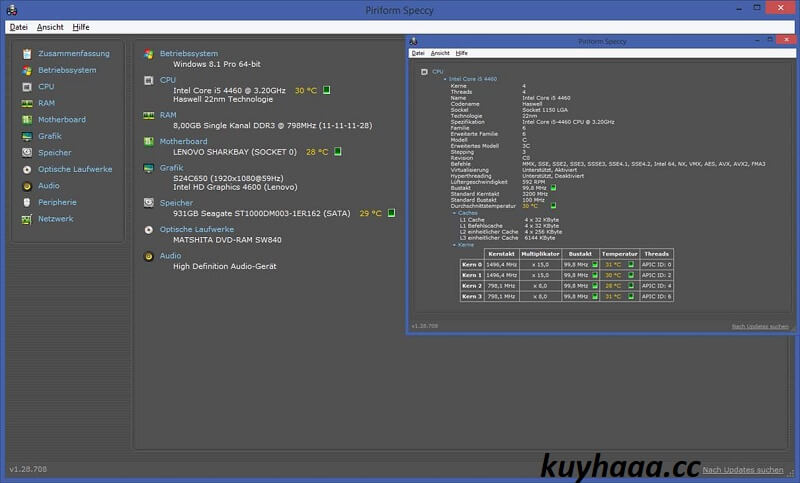Click '592 RPM' fan speed value
Image resolution: width=800 pixels, height=483 pixels.
[x=534, y=182]
